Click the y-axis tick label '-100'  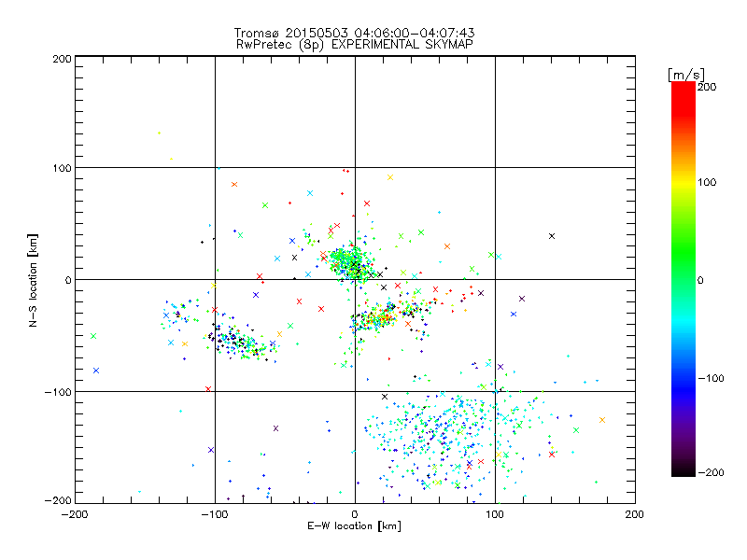point(58,392)
